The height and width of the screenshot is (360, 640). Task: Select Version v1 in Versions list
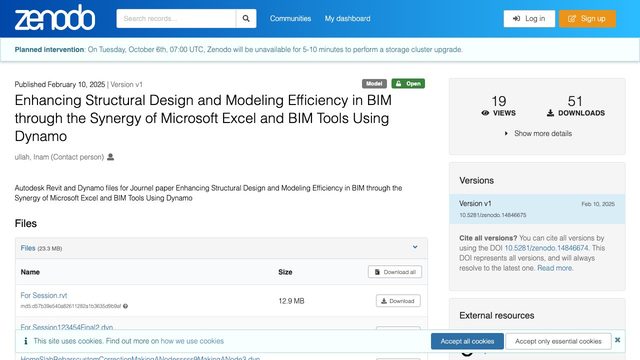pos(537,209)
